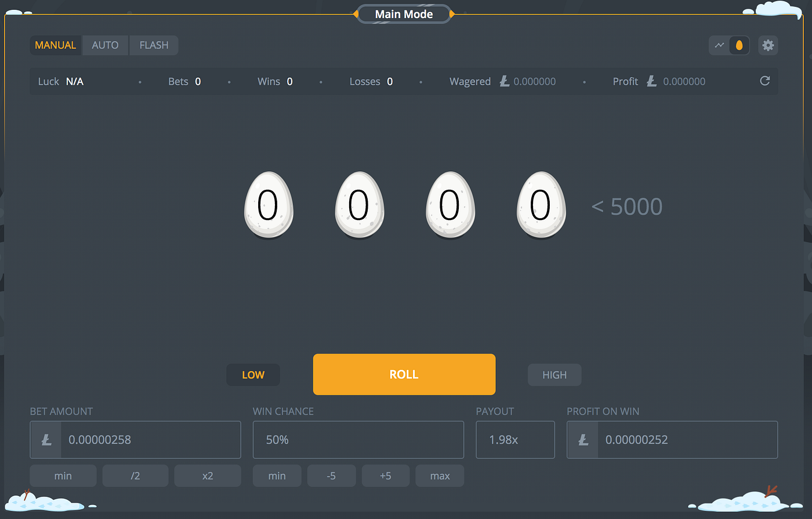Toggle the chart-egg view switch

[x=729, y=45]
